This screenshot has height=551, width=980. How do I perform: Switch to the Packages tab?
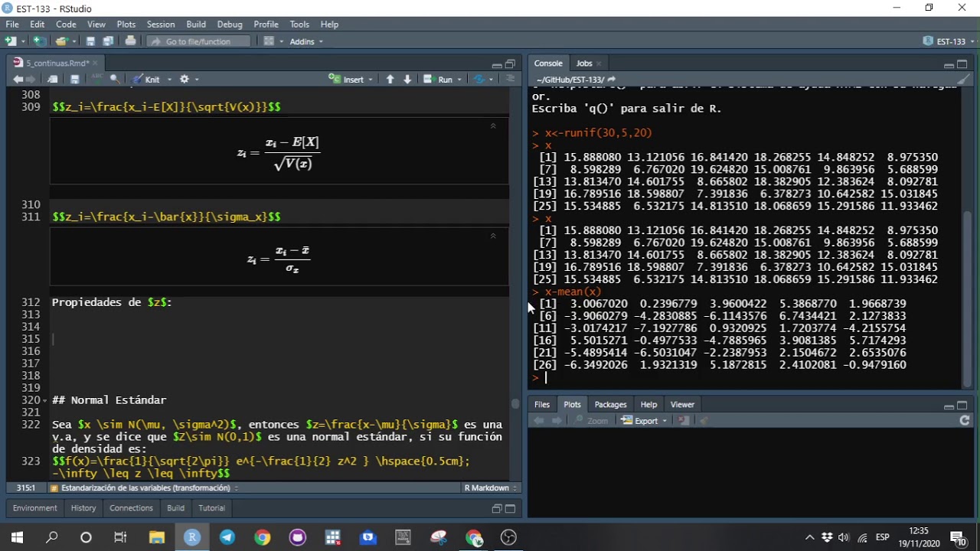pyautogui.click(x=610, y=405)
